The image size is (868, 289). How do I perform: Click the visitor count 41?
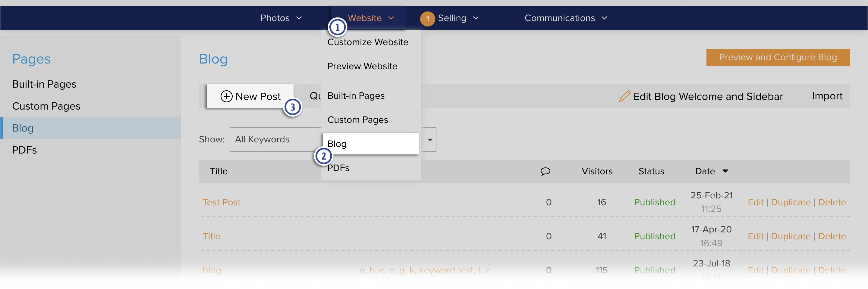(x=602, y=236)
